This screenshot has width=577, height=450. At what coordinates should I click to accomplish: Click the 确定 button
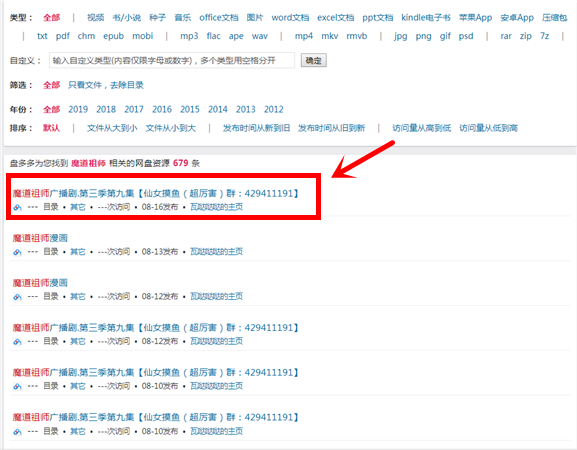(x=314, y=60)
